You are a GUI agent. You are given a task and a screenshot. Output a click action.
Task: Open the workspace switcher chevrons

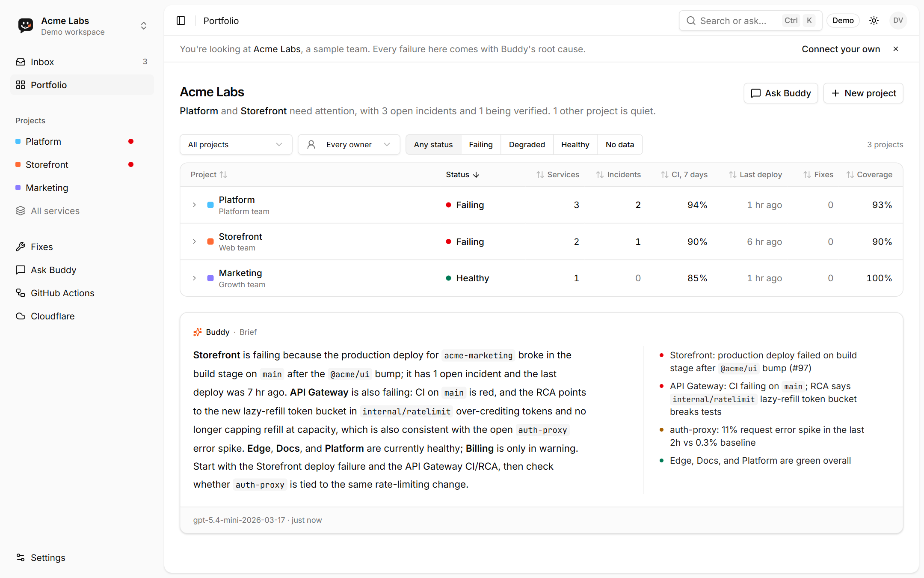tap(144, 26)
